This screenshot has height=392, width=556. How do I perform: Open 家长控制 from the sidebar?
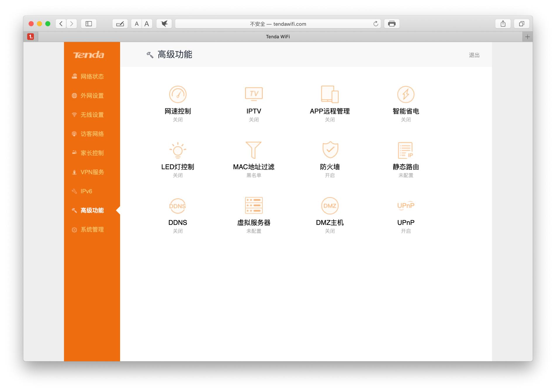pos(92,153)
